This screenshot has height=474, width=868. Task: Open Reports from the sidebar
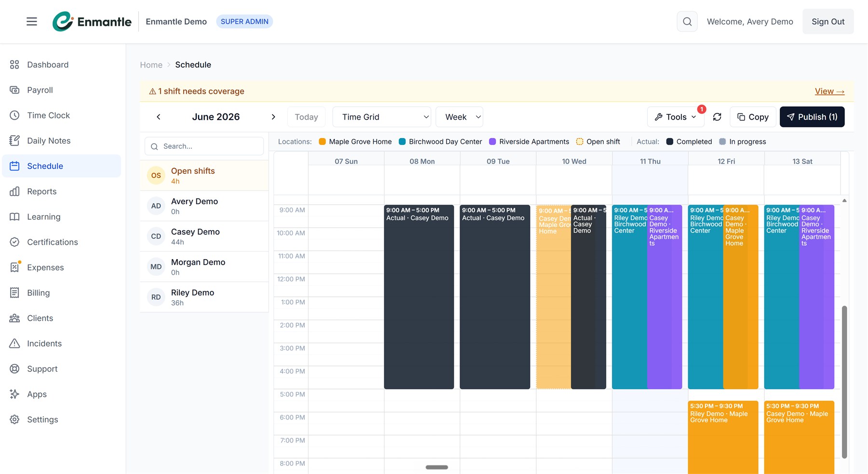click(x=62, y=191)
